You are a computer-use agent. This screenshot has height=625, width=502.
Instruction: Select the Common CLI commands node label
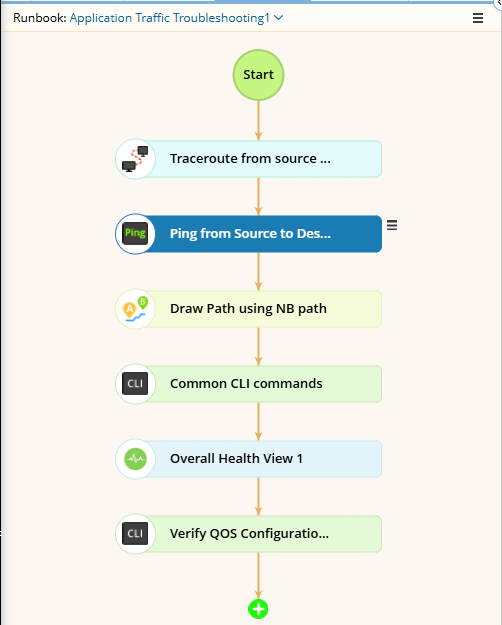tap(246, 383)
